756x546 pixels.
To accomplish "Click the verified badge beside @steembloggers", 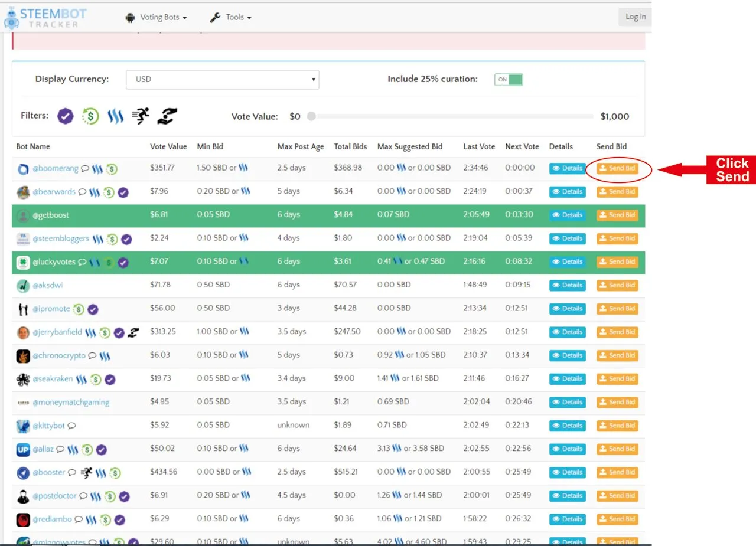I will point(126,239).
